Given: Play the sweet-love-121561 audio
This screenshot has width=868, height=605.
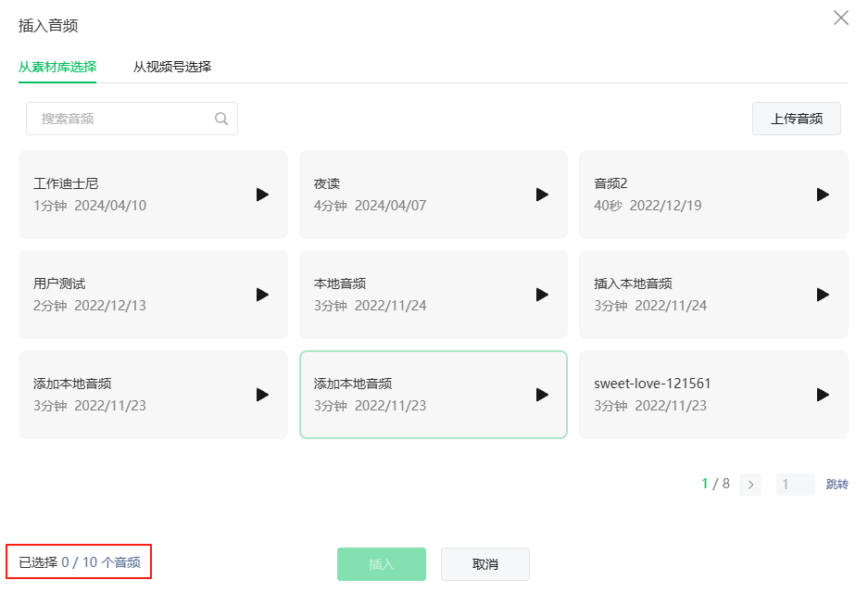Looking at the screenshot, I should pos(823,395).
